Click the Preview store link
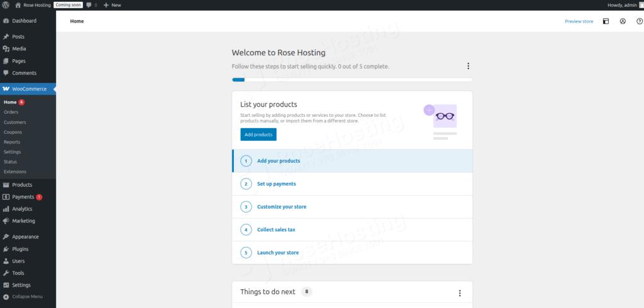Screen dimensions: 644x308 pyautogui.click(x=579, y=21)
